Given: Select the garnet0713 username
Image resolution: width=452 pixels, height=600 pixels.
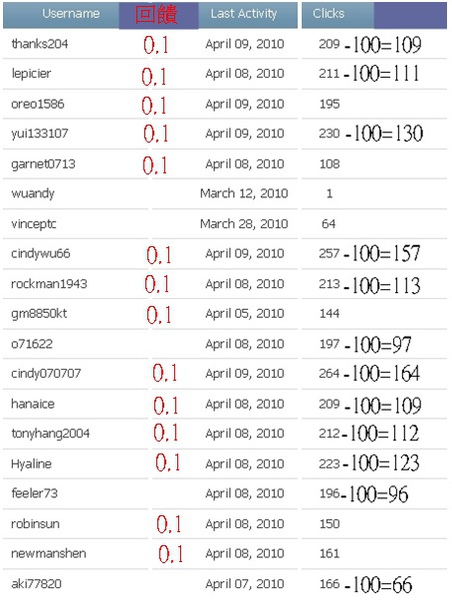Looking at the screenshot, I should tap(43, 164).
